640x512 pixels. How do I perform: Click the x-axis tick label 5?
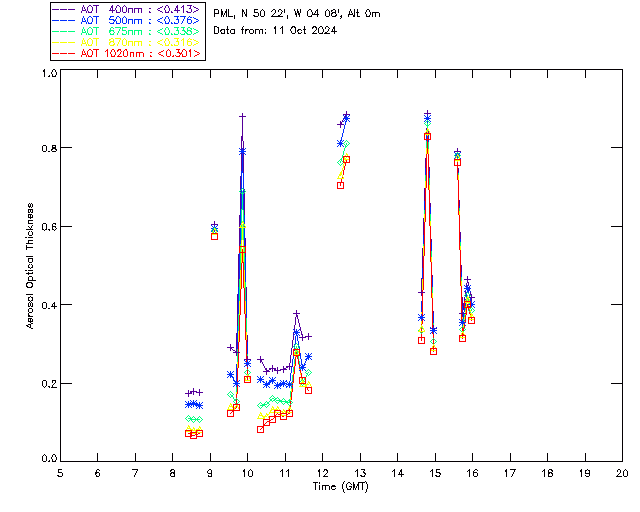pos(60,473)
